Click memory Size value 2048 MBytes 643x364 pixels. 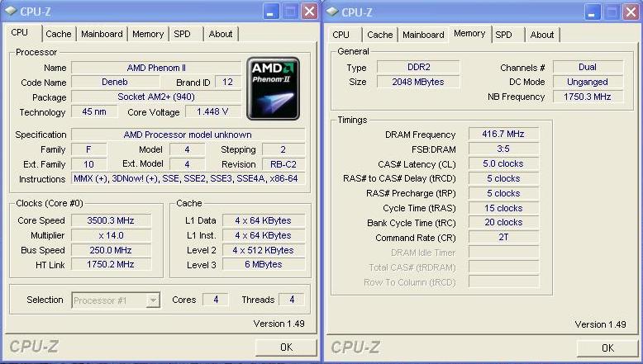pyautogui.click(x=418, y=82)
